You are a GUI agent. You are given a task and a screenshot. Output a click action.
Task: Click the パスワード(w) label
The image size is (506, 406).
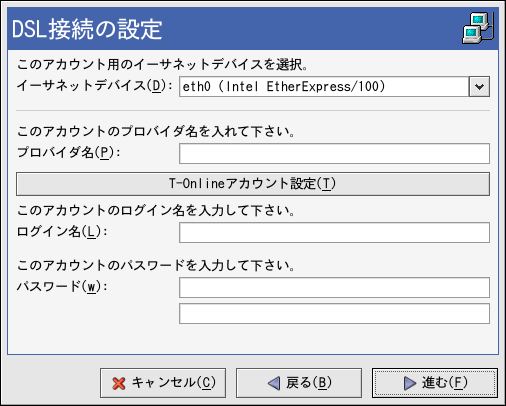point(62,287)
